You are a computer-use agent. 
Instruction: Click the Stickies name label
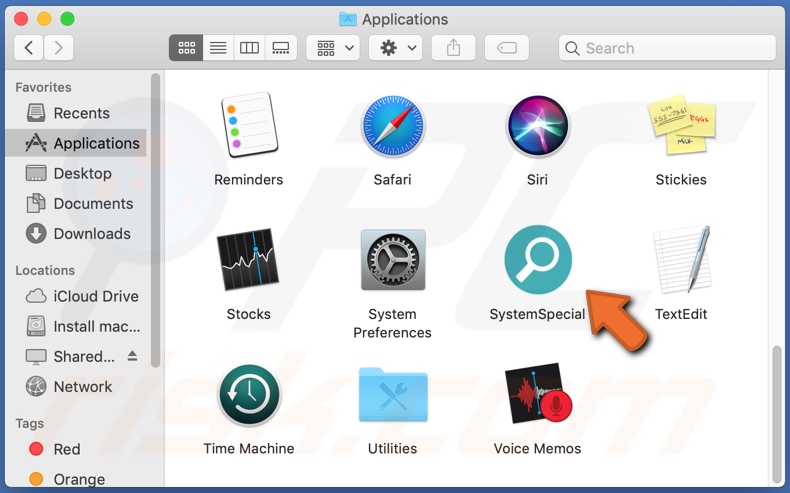[681, 180]
